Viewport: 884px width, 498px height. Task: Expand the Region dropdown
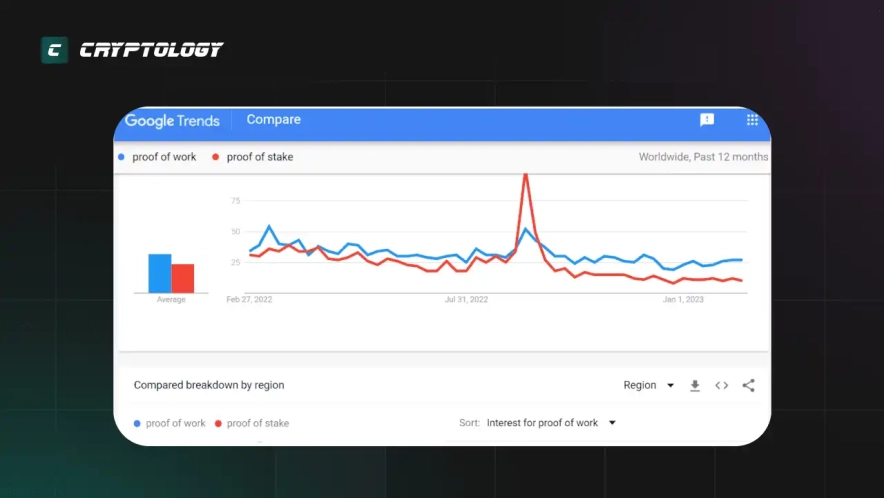pos(649,385)
